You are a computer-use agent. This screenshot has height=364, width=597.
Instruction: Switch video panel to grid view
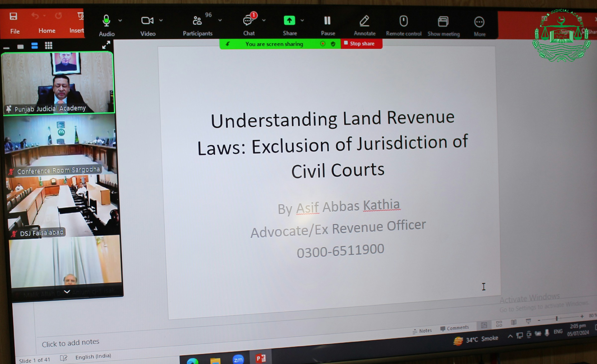49,45
